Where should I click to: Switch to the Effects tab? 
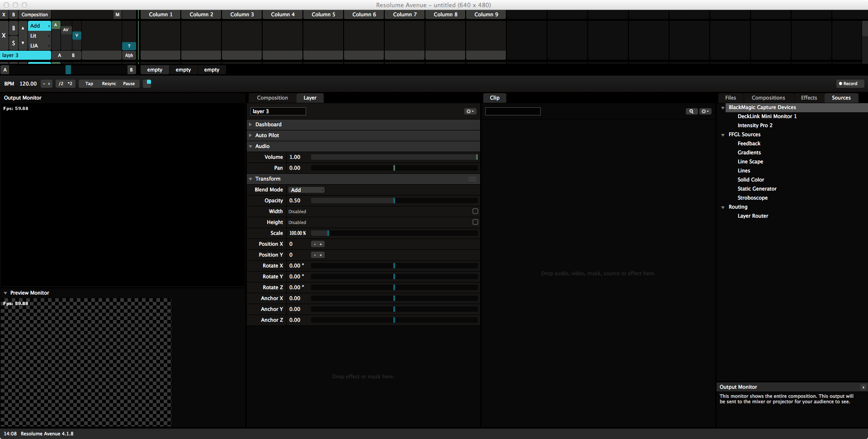pyautogui.click(x=809, y=98)
